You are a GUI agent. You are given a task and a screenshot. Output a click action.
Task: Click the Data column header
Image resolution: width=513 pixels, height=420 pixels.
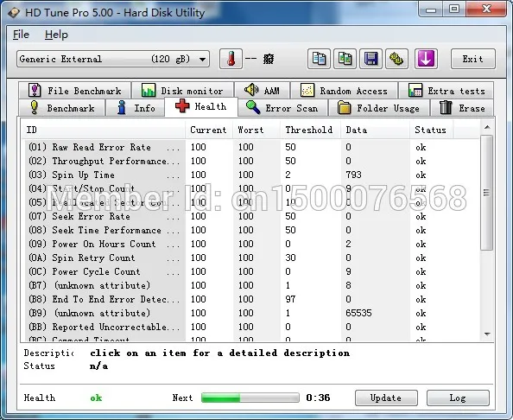click(376, 130)
